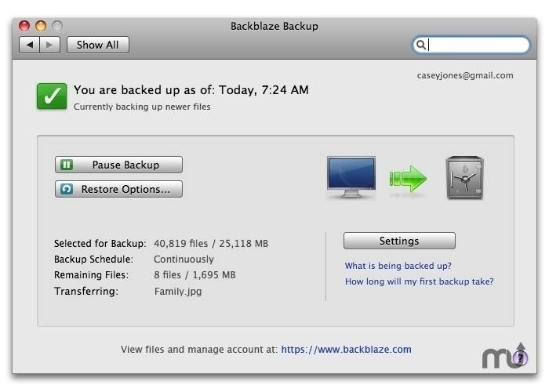Click the help question mark icon

(521, 358)
